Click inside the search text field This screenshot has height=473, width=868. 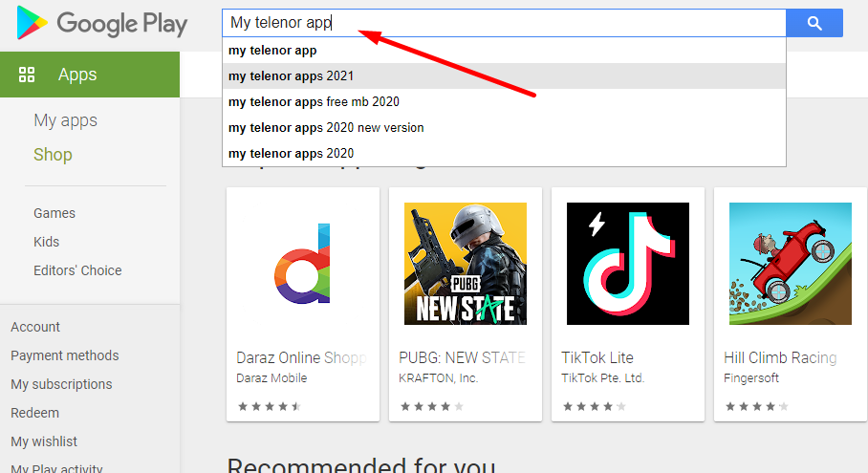(x=504, y=23)
